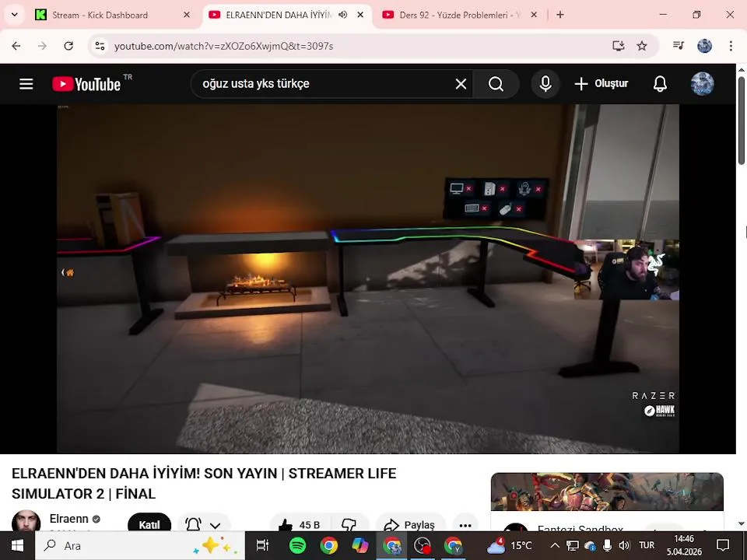Open the volume tray icon
Viewport: 747px width, 560px height.
point(624,546)
